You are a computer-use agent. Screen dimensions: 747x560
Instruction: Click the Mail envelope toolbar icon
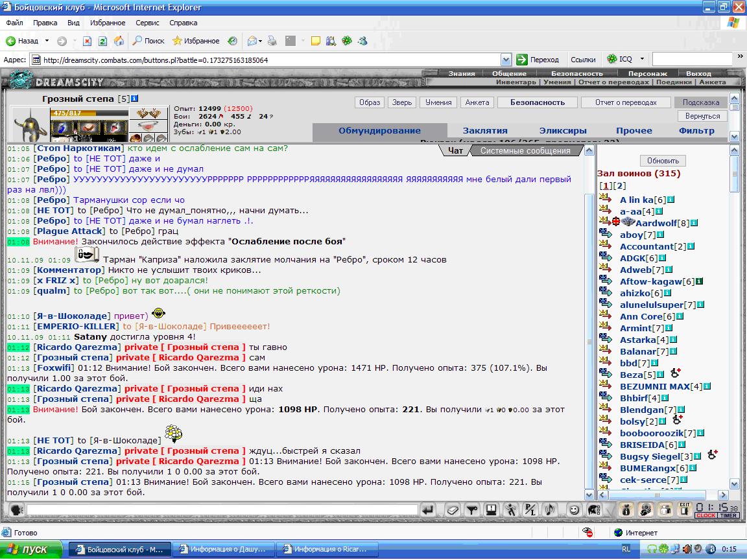point(252,41)
